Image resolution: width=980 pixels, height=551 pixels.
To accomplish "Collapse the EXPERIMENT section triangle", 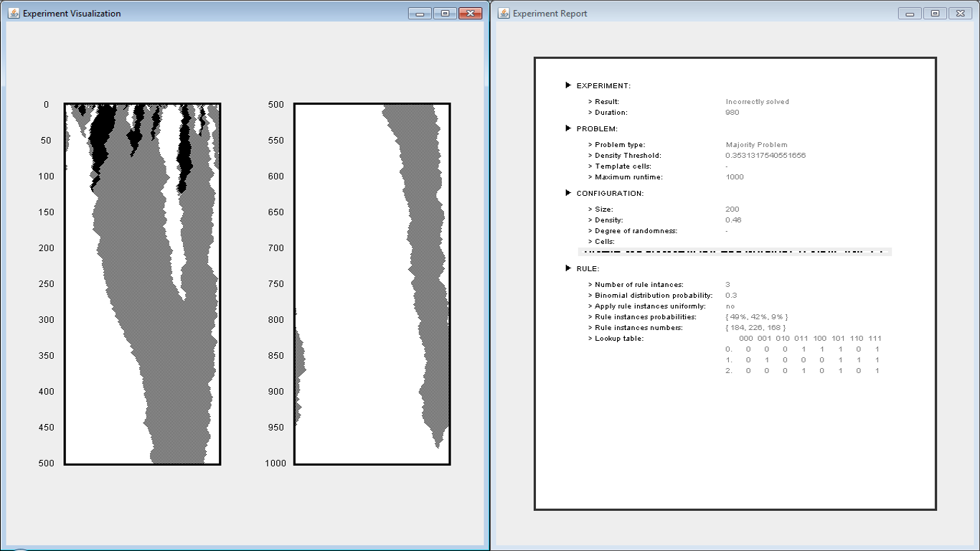I will click(569, 85).
